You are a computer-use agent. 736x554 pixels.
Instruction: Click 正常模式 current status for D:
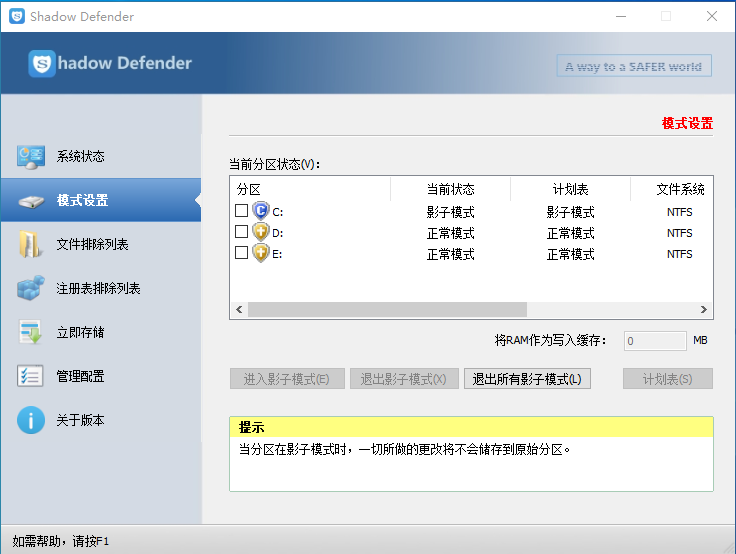click(450, 233)
